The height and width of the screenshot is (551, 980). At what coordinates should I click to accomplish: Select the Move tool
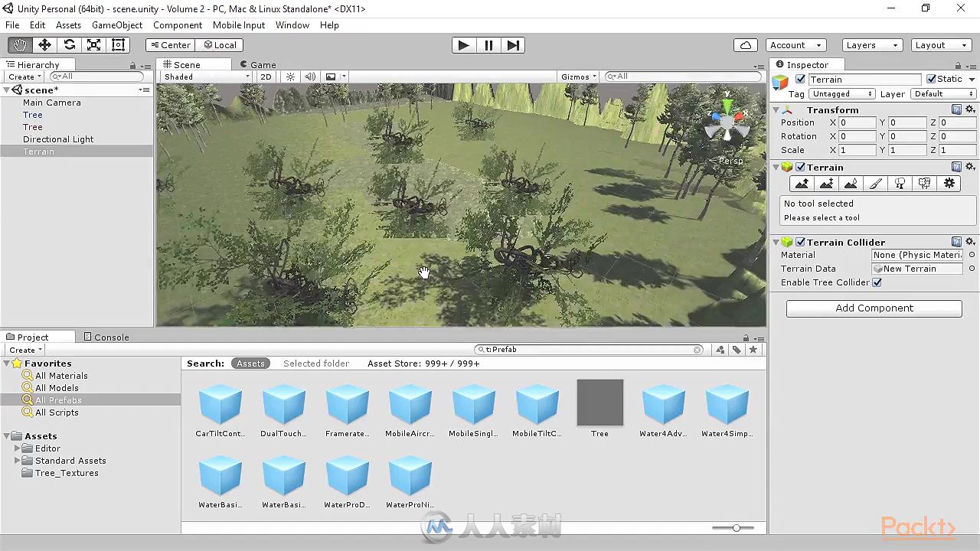[x=44, y=45]
